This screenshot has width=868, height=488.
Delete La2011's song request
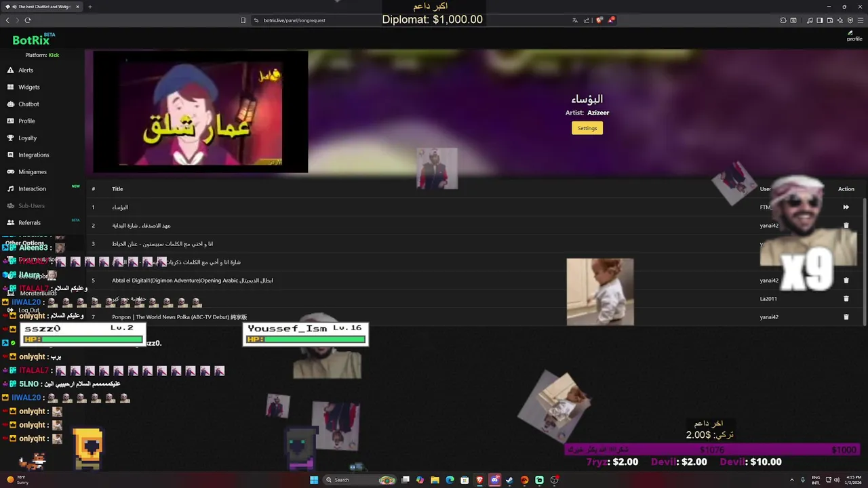pos(846,299)
